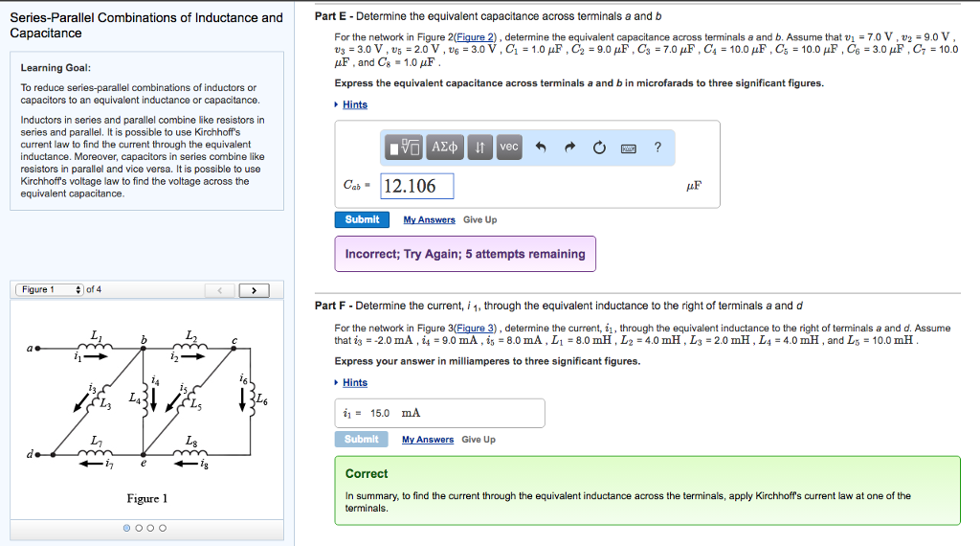Select the second figure page dot
This screenshot has width=980, height=546.
coord(139,529)
